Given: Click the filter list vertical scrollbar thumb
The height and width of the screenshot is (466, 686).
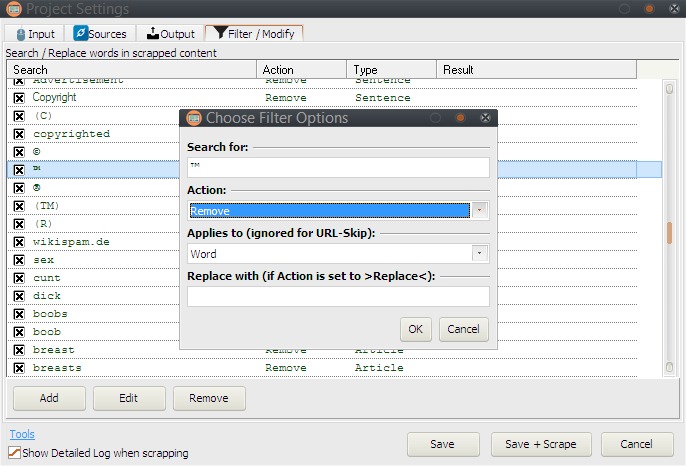Looking at the screenshot, I should click(670, 232).
